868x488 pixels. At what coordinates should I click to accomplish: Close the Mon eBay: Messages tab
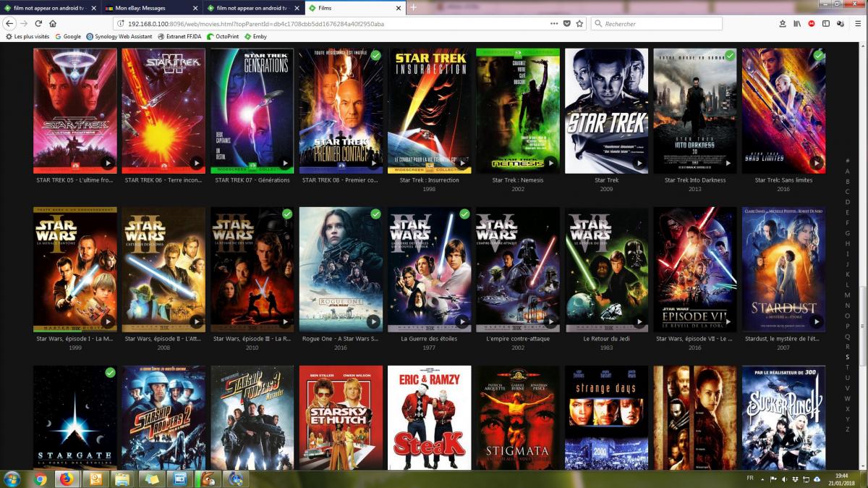(197, 8)
